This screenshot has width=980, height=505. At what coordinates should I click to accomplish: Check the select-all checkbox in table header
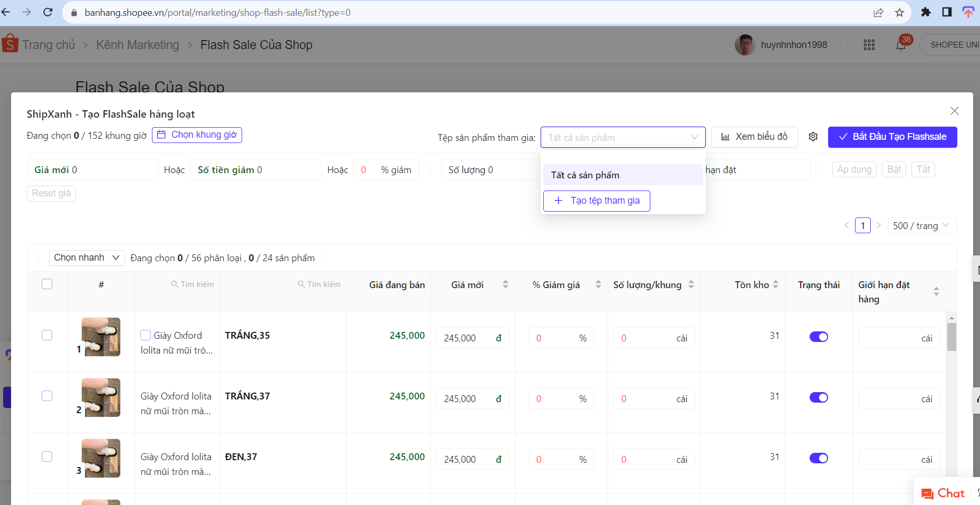coord(47,283)
